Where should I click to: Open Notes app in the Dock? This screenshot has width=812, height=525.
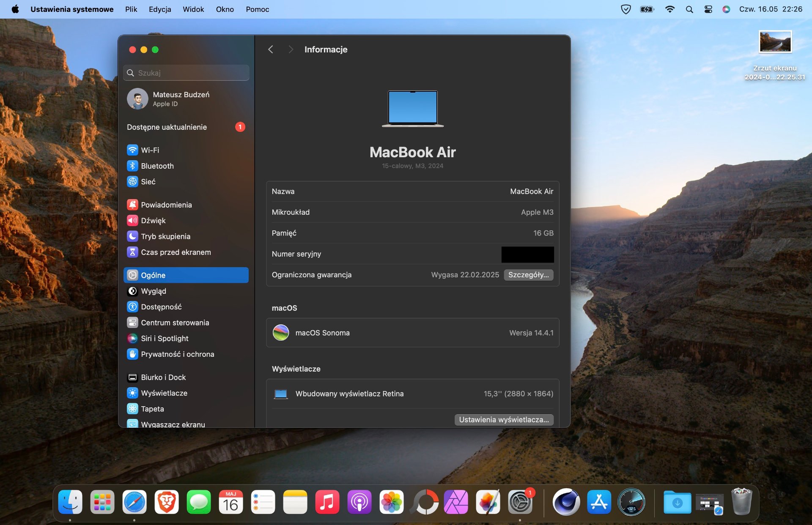pos(295,502)
